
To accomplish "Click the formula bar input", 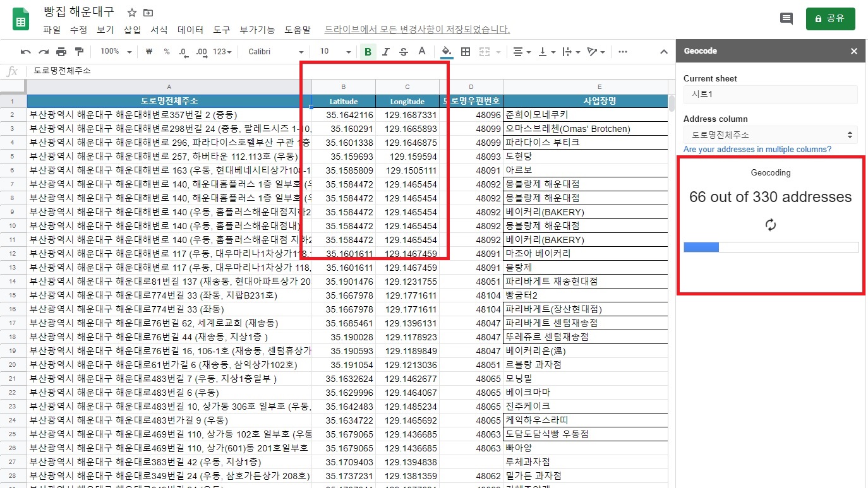I will pyautogui.click(x=351, y=71).
